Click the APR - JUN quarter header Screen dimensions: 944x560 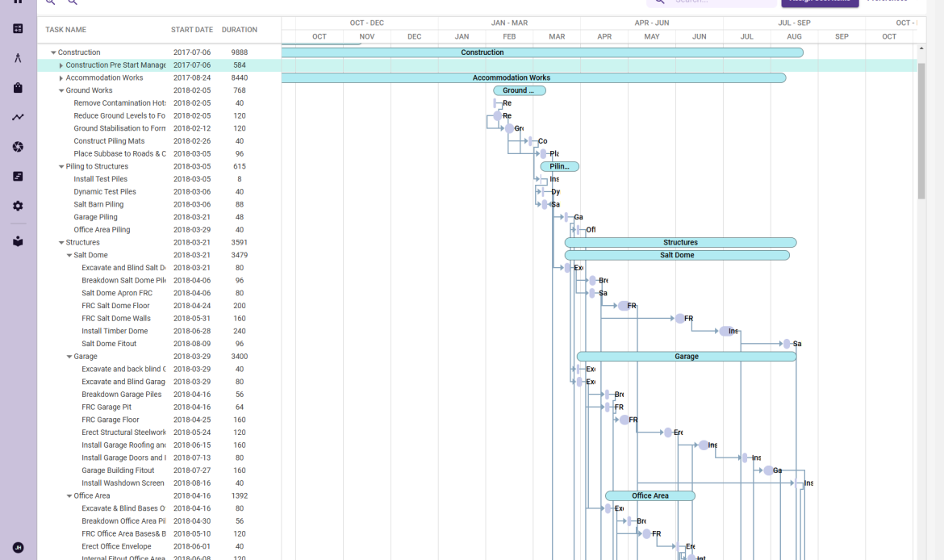tap(651, 23)
